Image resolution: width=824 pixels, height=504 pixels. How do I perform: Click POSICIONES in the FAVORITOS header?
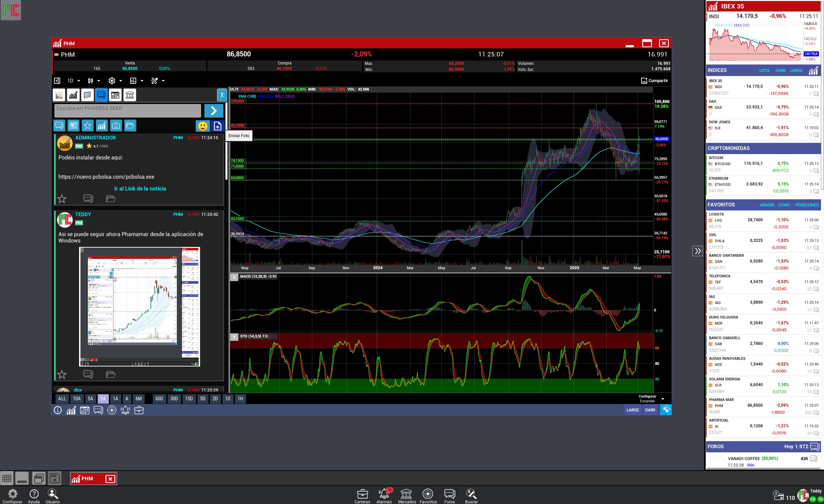click(807, 205)
